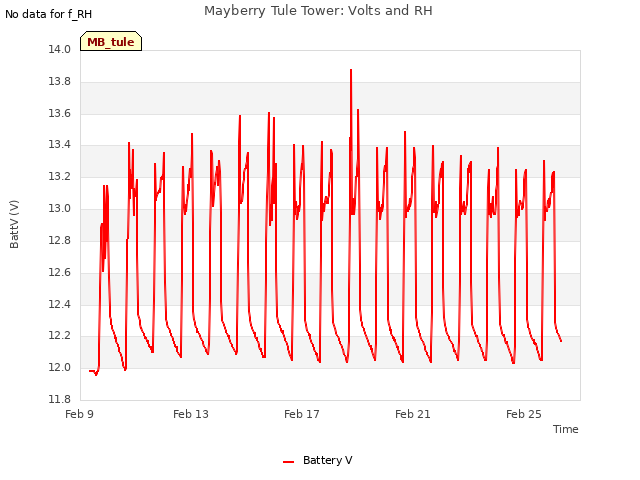Click the 14.0 y-axis tick label

tap(60, 49)
